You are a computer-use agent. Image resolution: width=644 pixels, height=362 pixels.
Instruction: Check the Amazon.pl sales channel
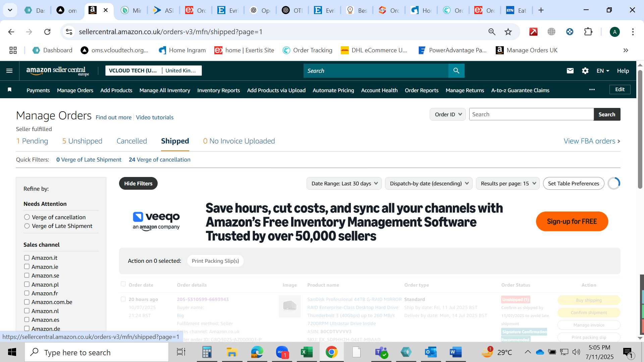(x=26, y=284)
